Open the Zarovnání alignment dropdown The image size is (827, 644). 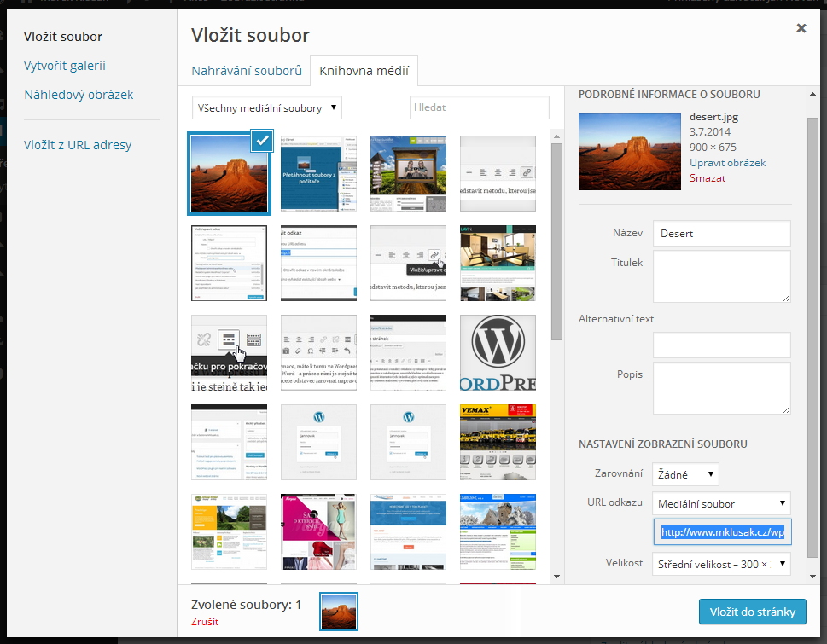click(685, 474)
